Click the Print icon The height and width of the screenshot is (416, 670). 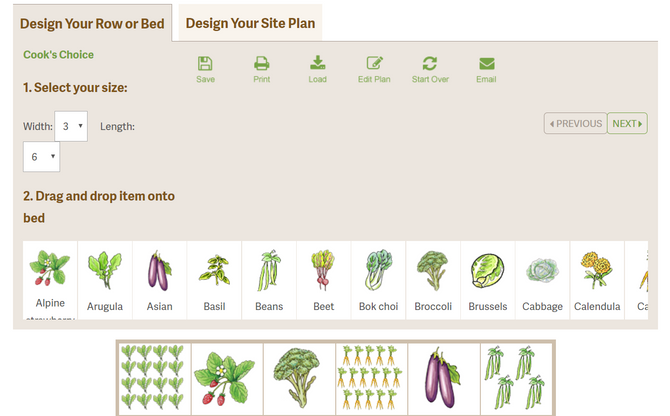pos(262,64)
